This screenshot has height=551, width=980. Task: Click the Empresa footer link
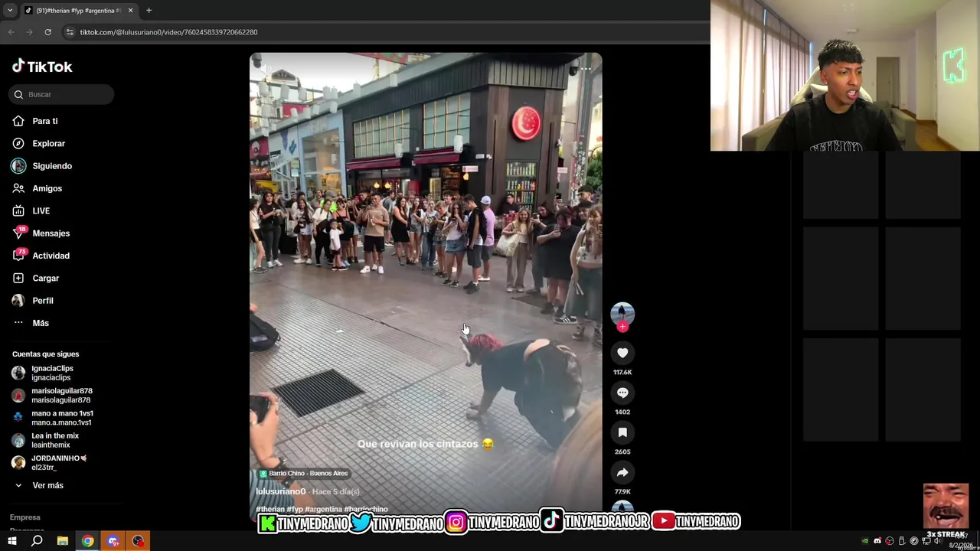pos(25,517)
